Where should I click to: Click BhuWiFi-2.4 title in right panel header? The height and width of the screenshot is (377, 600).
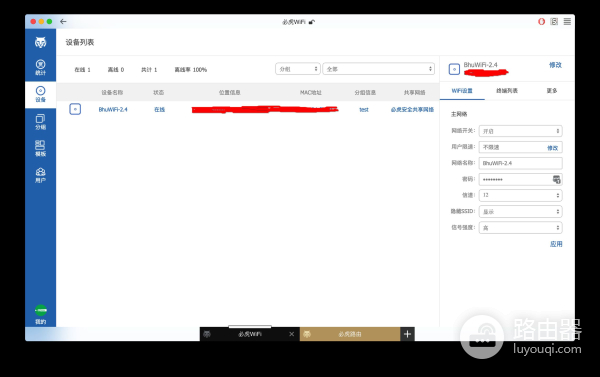481,65
